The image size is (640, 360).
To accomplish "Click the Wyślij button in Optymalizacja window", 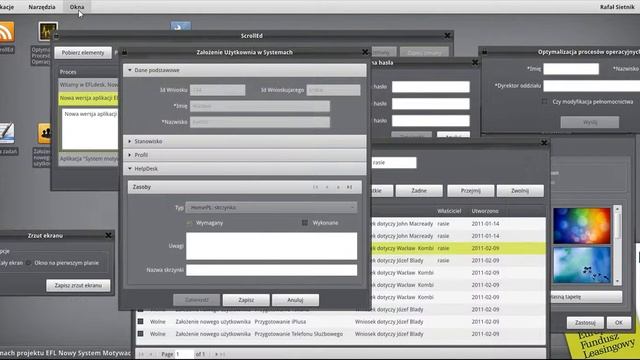I will point(590,122).
